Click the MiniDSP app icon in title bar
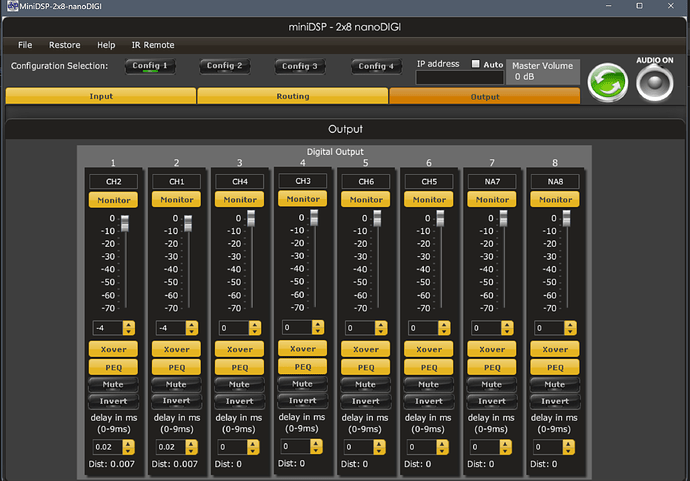Image resolution: width=690 pixels, height=481 pixels. point(12,6)
